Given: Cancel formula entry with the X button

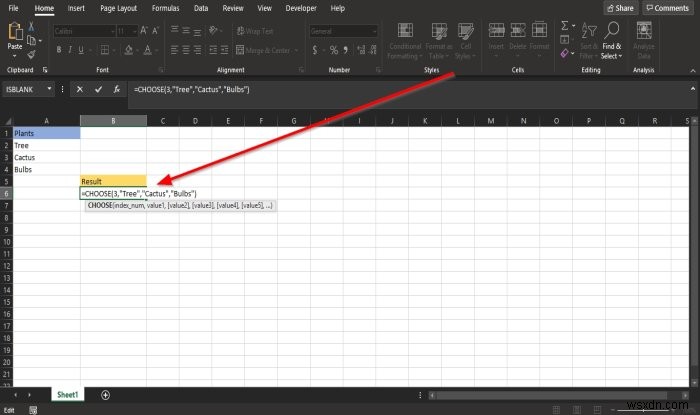Looking at the screenshot, I should 79,89.
